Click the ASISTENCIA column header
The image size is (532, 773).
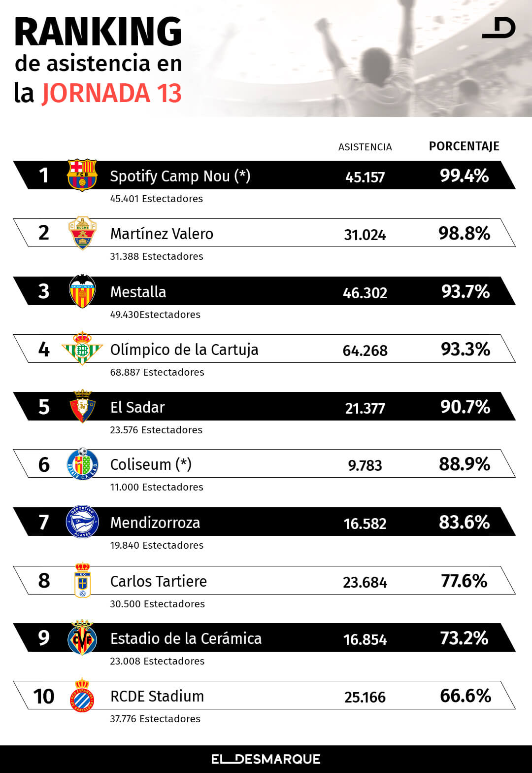coord(365,147)
